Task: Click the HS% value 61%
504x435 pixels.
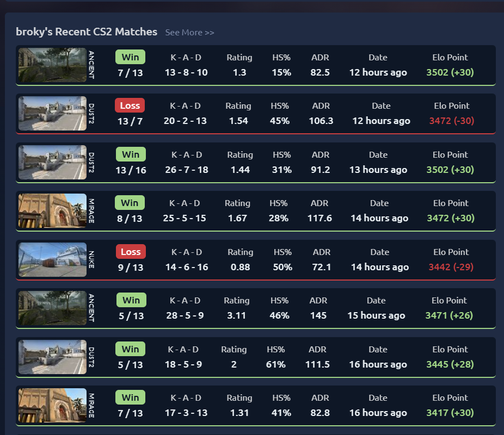Action: [276, 364]
